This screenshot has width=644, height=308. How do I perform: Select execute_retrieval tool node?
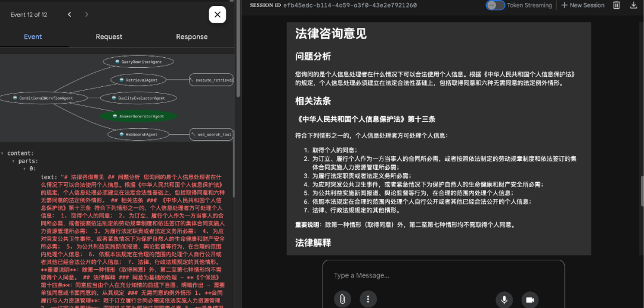coord(212,80)
